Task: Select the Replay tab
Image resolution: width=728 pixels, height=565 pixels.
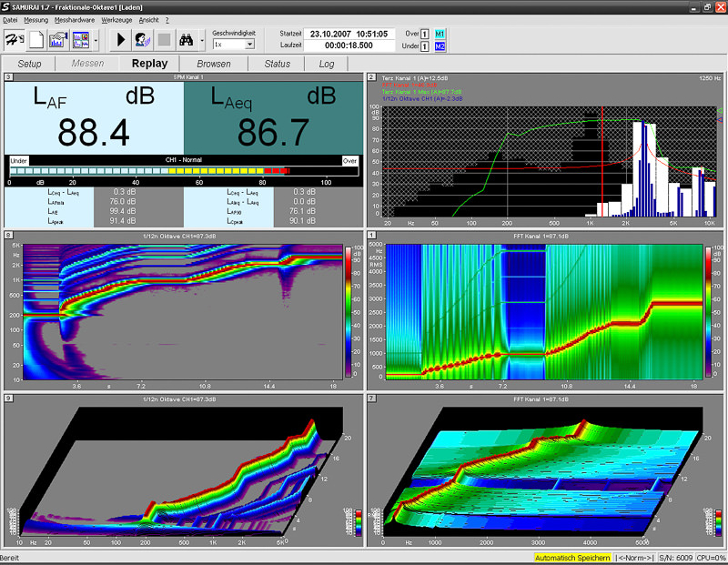Action: tap(149, 63)
